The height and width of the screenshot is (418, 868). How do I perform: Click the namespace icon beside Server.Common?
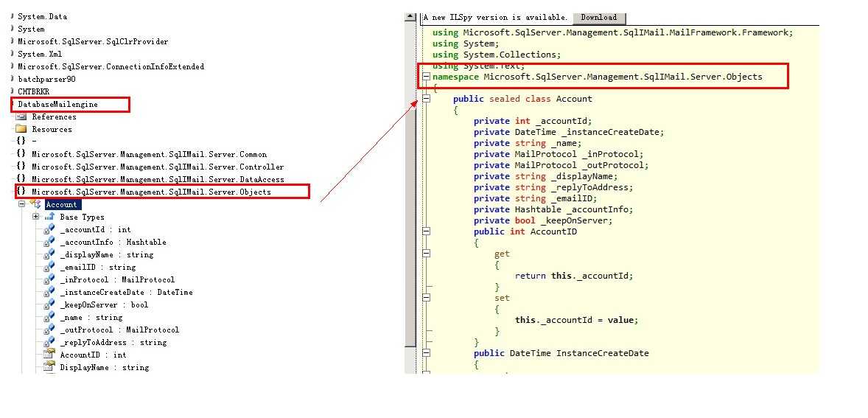[21, 154]
